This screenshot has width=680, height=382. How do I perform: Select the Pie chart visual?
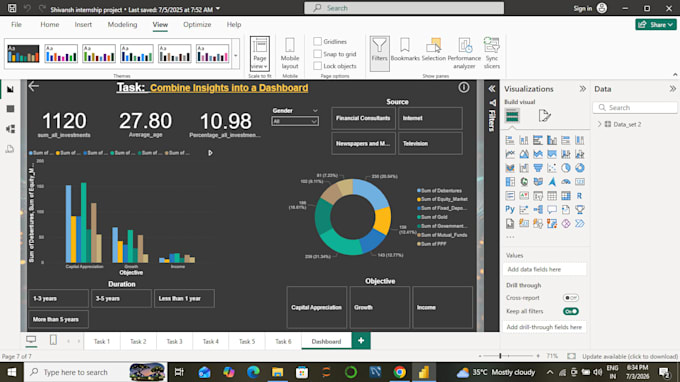[x=566, y=168]
